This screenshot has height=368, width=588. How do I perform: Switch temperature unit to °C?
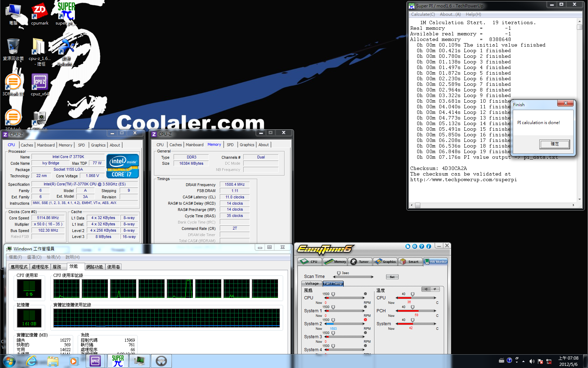click(x=426, y=289)
